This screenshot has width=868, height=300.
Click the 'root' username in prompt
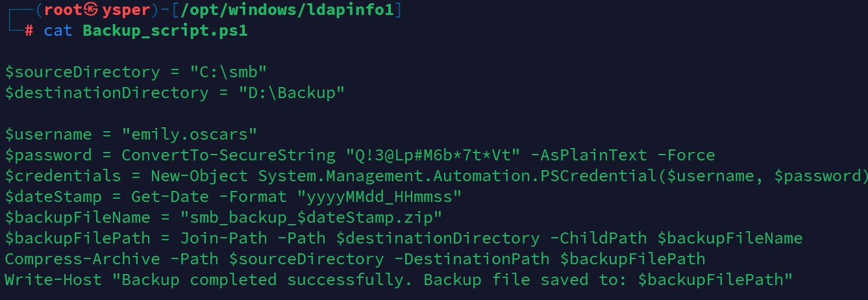coord(63,10)
